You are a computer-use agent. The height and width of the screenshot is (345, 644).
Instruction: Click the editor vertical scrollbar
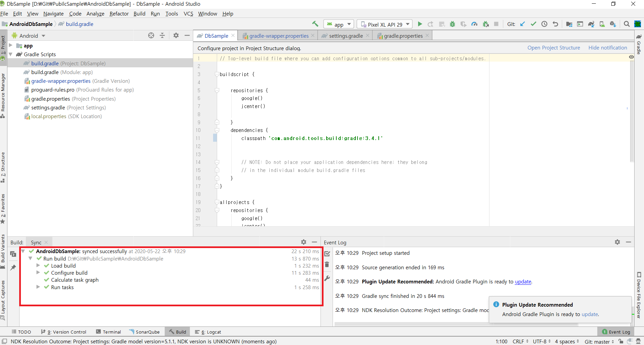coord(632,111)
